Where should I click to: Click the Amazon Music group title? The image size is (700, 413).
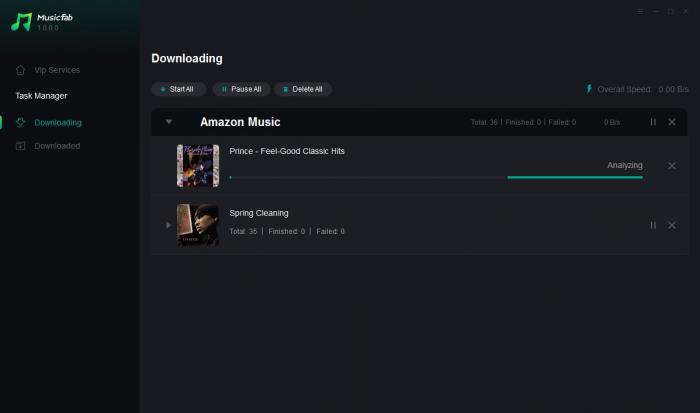[x=240, y=122]
